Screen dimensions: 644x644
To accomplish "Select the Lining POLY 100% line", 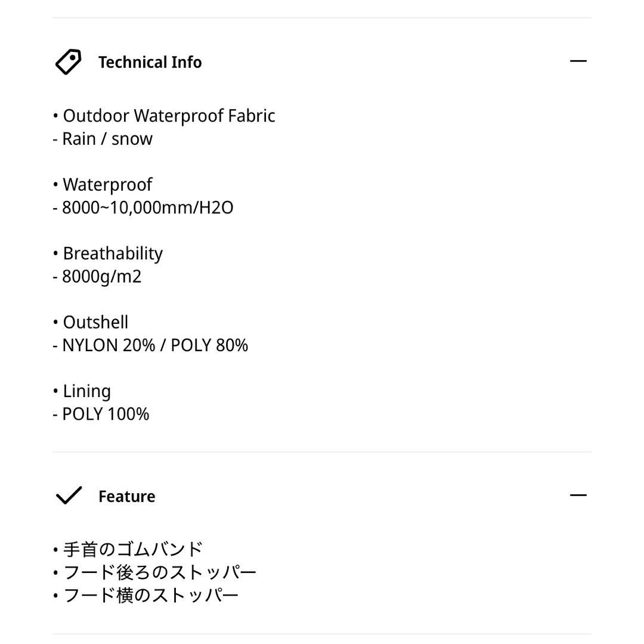I will click(105, 414).
